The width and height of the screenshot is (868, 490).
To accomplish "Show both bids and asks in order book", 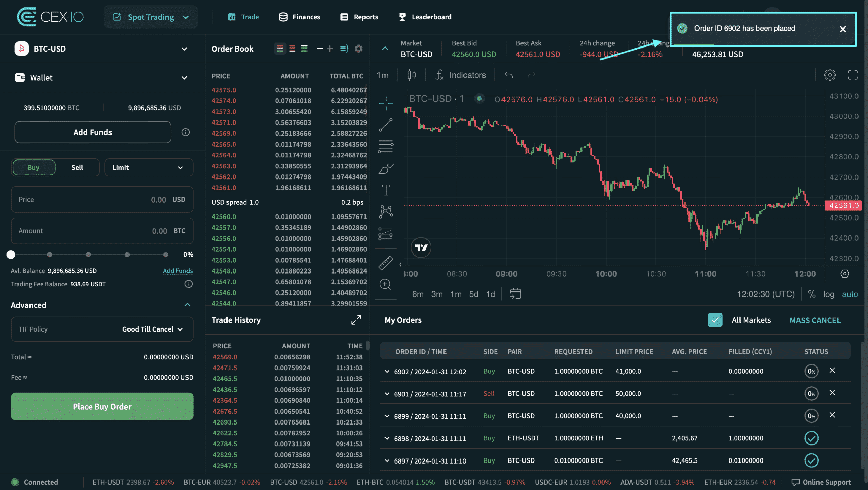I will 280,49.
